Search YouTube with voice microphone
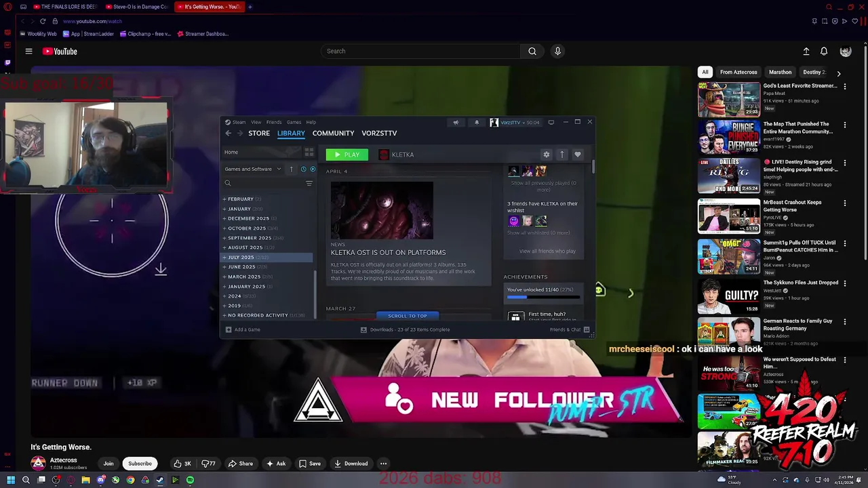Image resolution: width=868 pixels, height=488 pixels. click(x=557, y=51)
